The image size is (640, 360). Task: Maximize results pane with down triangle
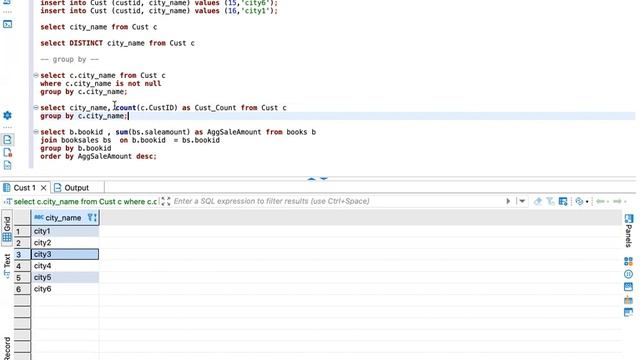[x=324, y=179]
